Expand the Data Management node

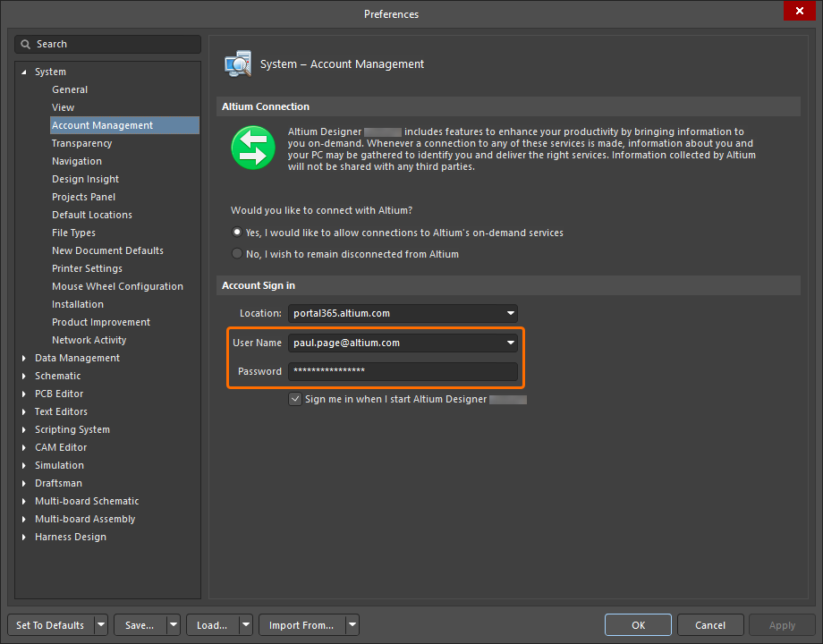[23, 358]
